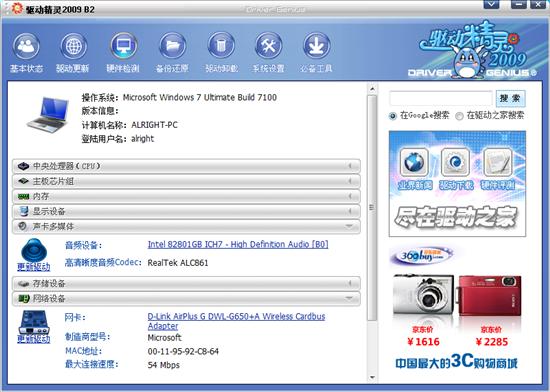Expand the 存储设备 storage section
This screenshot has width=550, height=392.
186,283
